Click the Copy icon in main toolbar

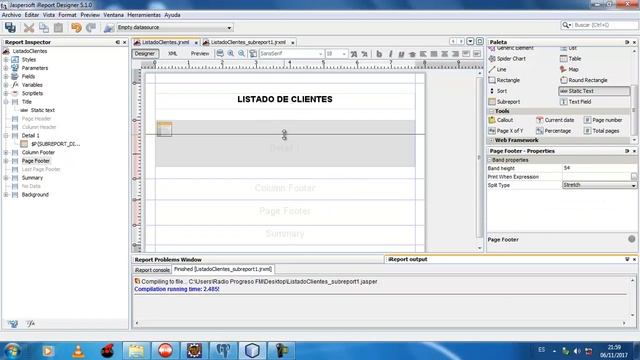click(x=44, y=27)
